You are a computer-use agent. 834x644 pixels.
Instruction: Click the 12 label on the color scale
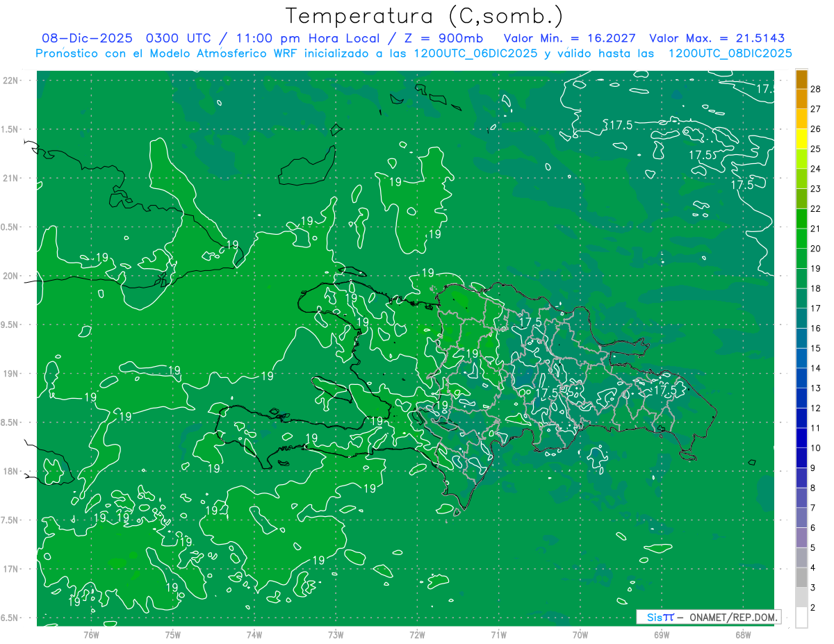(816, 408)
